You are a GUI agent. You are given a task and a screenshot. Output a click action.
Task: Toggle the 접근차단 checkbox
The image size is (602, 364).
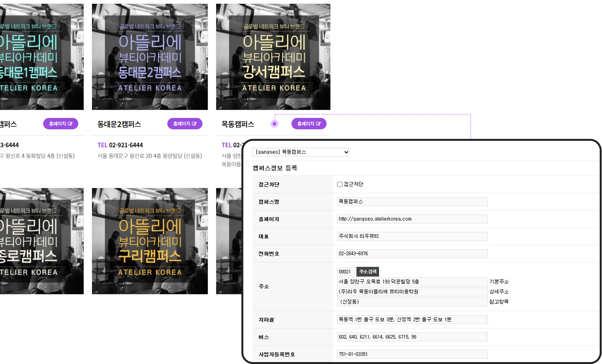(x=340, y=184)
